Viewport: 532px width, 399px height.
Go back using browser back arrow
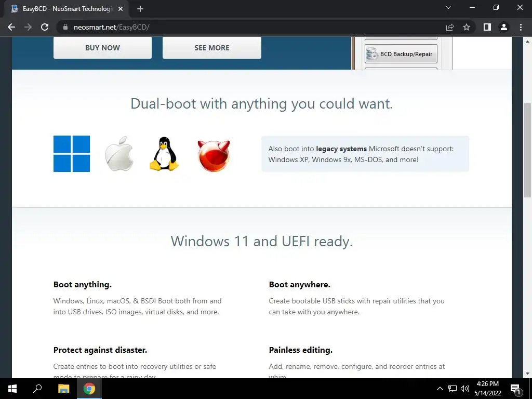11,27
